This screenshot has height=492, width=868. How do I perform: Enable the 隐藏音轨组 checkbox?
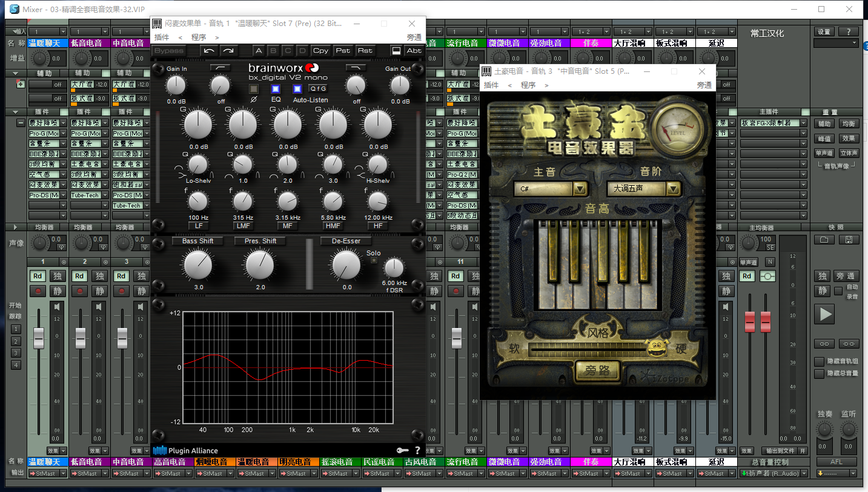point(820,361)
